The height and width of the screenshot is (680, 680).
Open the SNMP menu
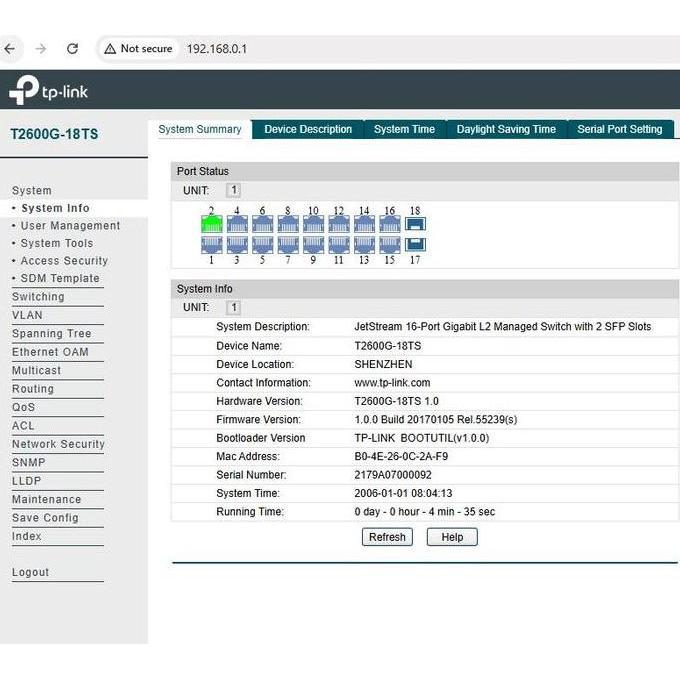[x=29, y=462]
